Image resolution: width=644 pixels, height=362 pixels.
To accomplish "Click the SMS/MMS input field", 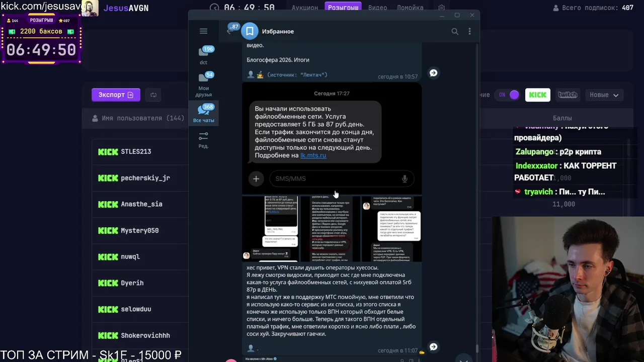I will click(342, 178).
